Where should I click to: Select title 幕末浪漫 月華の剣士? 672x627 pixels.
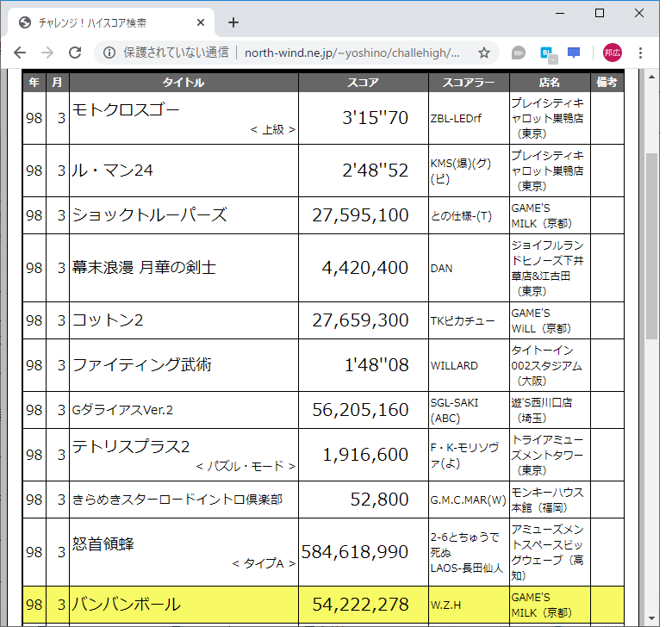click(x=144, y=268)
